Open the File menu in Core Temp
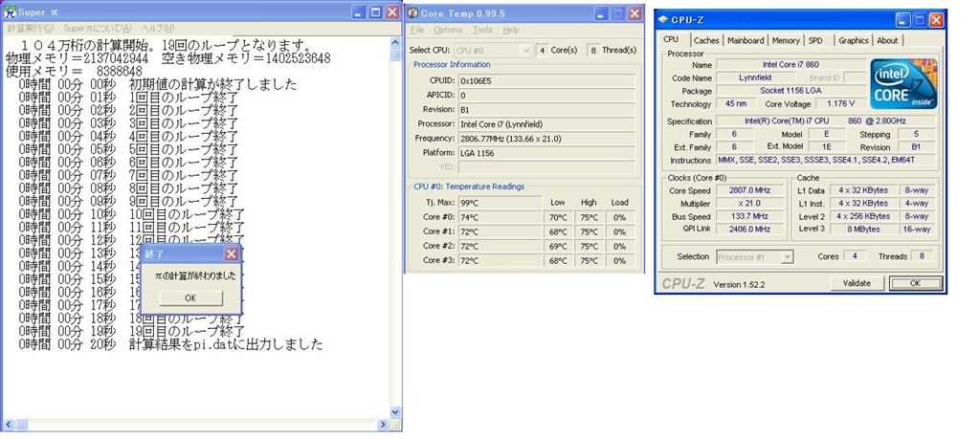The width and height of the screenshot is (980, 439). tap(417, 30)
